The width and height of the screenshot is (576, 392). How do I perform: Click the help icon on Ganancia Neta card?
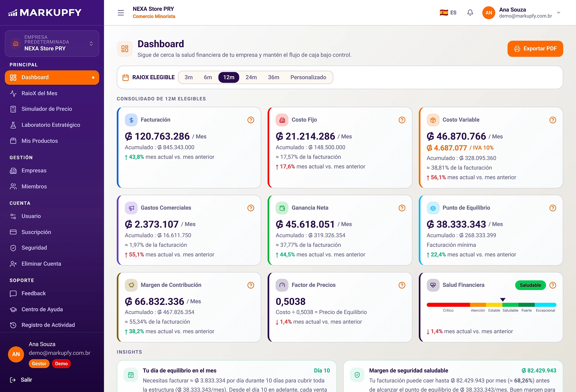[x=402, y=208]
